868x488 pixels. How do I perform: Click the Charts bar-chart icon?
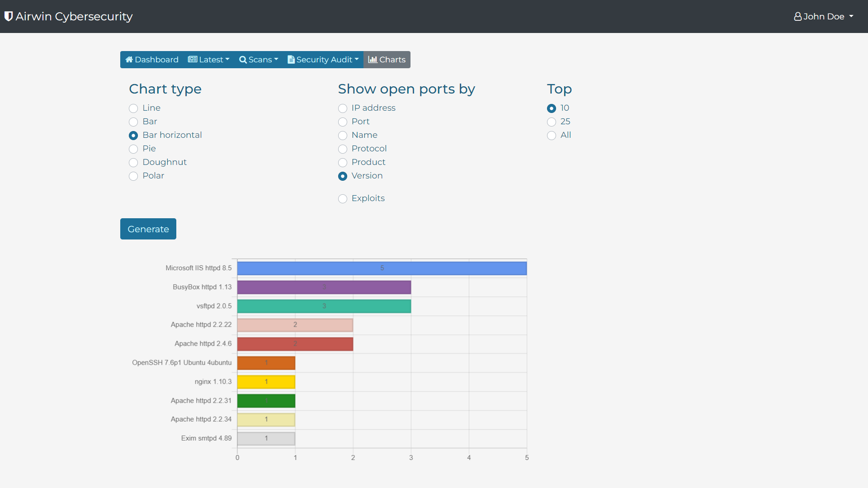point(373,60)
